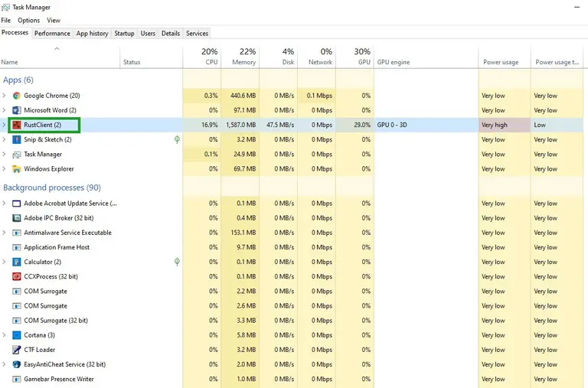Click the Calculator process icon

coord(17,262)
